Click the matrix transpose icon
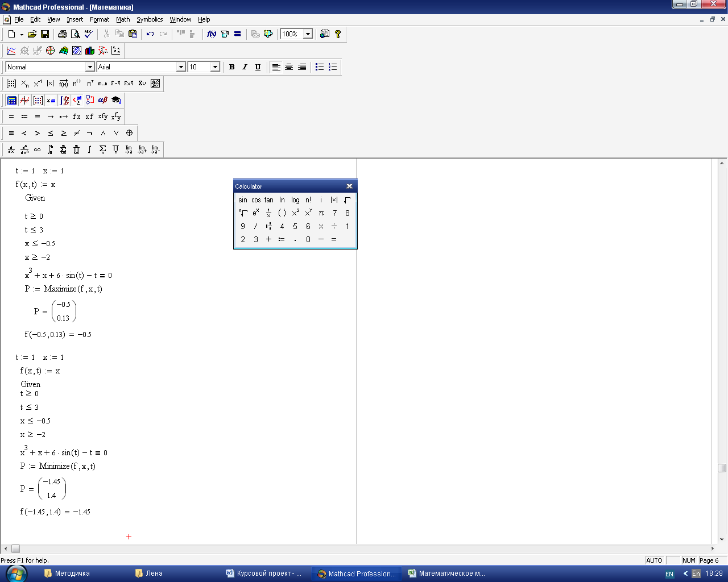Screen dimensions: 728x582 90,84
